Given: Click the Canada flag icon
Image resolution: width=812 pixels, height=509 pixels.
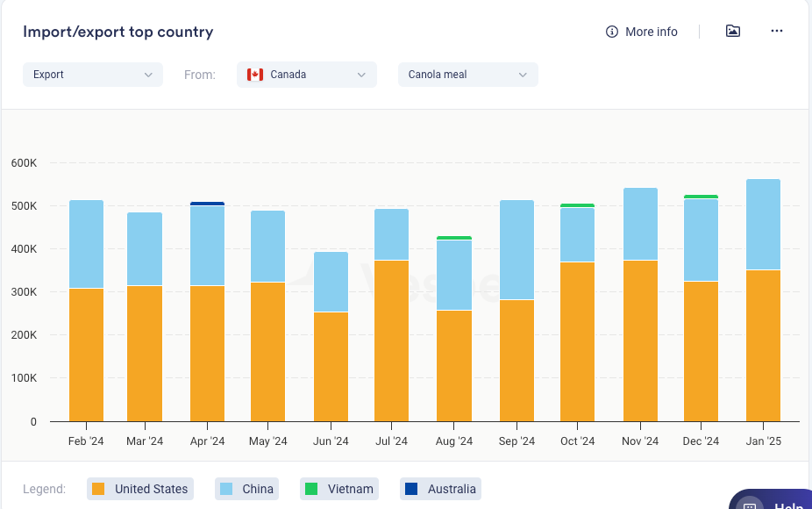Looking at the screenshot, I should click(x=255, y=75).
